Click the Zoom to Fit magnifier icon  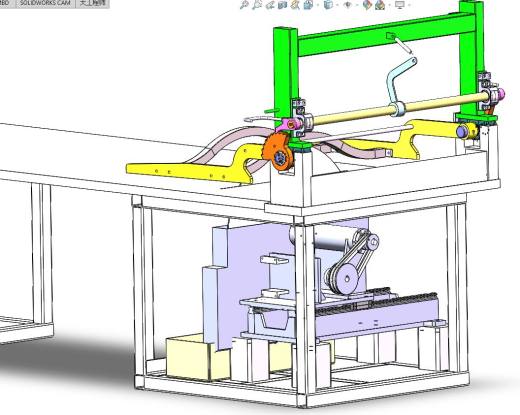coord(244,5)
